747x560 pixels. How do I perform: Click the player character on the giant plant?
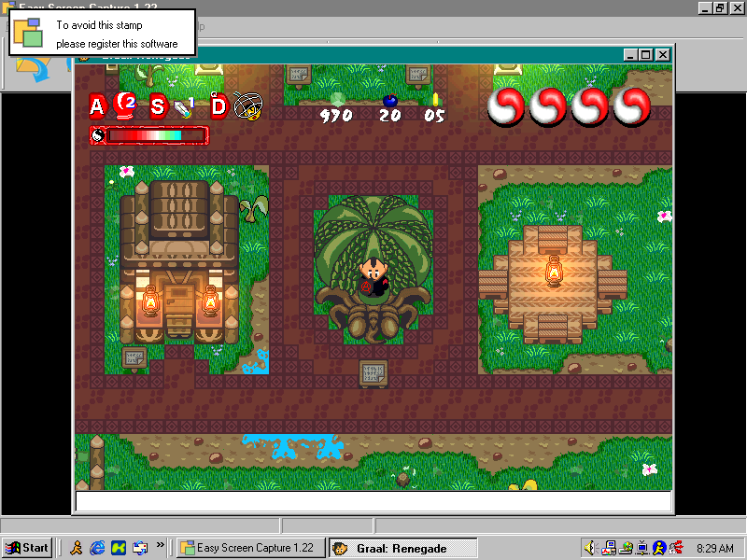pyautogui.click(x=373, y=277)
